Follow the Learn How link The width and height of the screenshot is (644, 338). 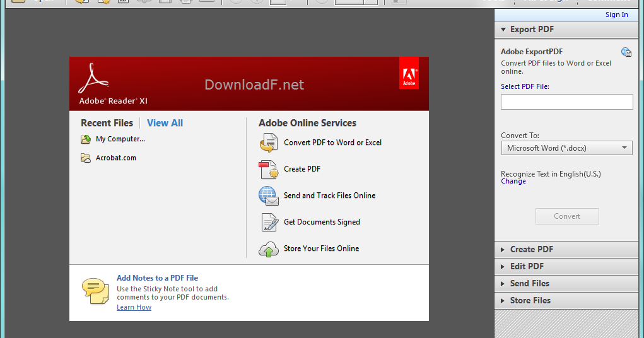click(x=134, y=307)
